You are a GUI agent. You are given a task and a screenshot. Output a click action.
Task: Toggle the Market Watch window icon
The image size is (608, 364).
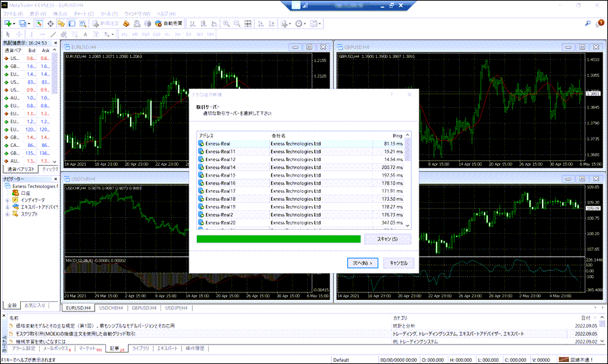coord(40,23)
